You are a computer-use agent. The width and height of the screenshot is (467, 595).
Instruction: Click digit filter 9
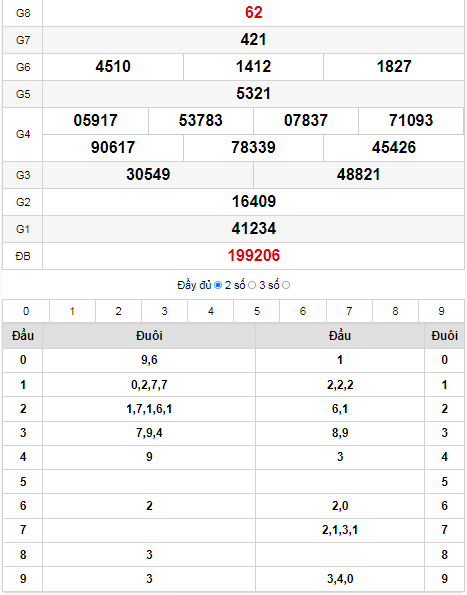tap(441, 311)
